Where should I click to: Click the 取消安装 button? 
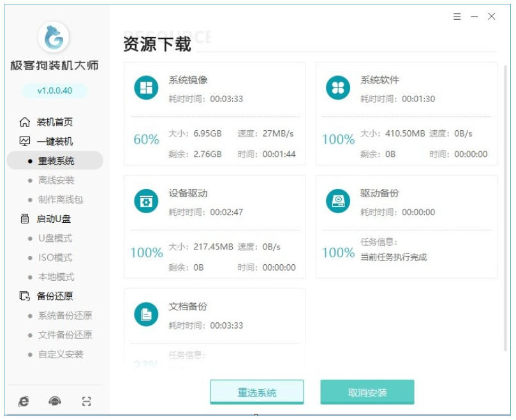pyautogui.click(x=367, y=392)
